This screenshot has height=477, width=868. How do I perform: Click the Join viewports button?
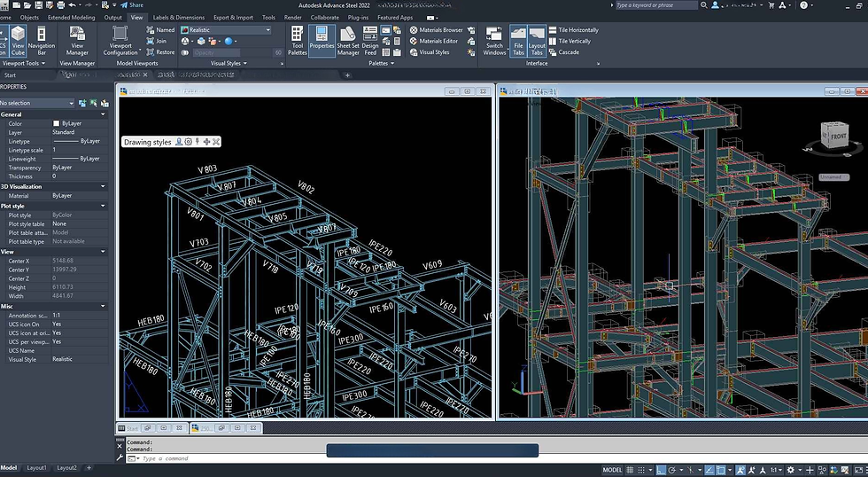coord(157,41)
